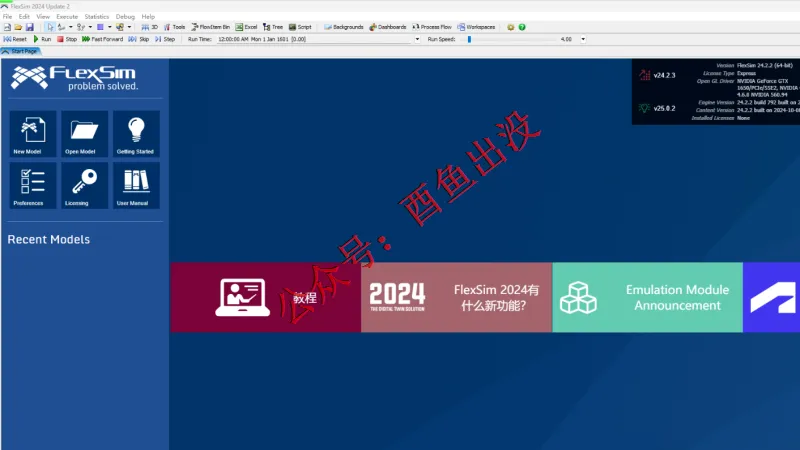Expand dropdown arrow next to create-and-connect icon
The image size is (800, 450).
tap(130, 27)
